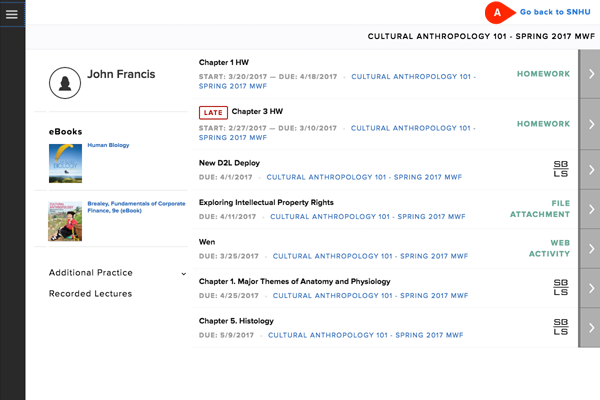Open the Wen assignment arrow chevron

tap(589, 248)
